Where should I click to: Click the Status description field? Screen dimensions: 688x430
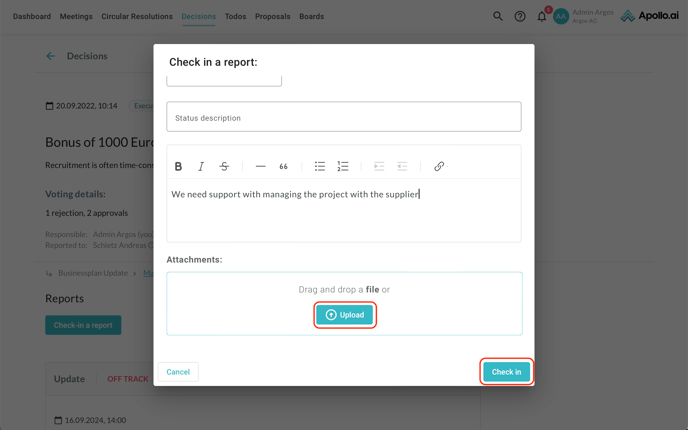[x=343, y=117]
